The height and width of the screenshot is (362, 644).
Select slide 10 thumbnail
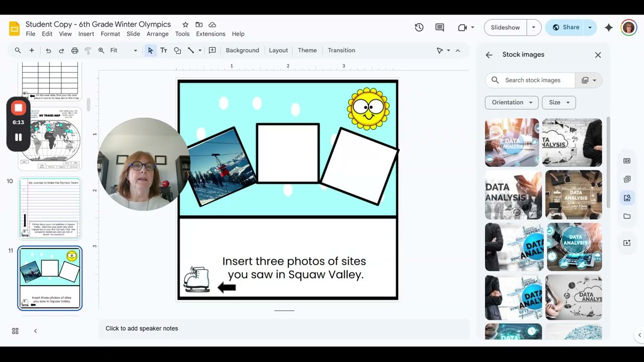[50, 208]
